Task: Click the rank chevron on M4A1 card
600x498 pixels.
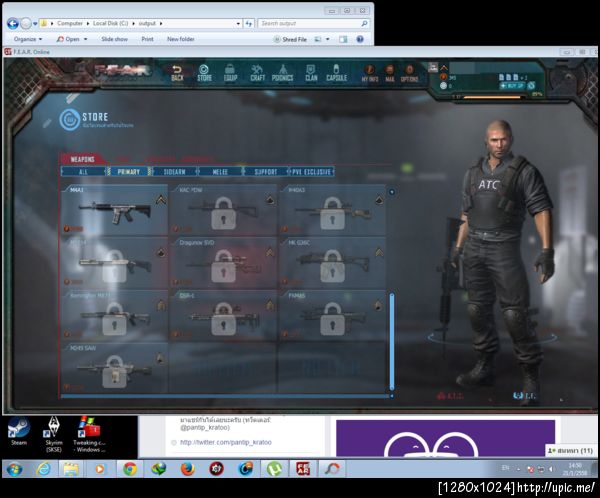Action: point(161,200)
